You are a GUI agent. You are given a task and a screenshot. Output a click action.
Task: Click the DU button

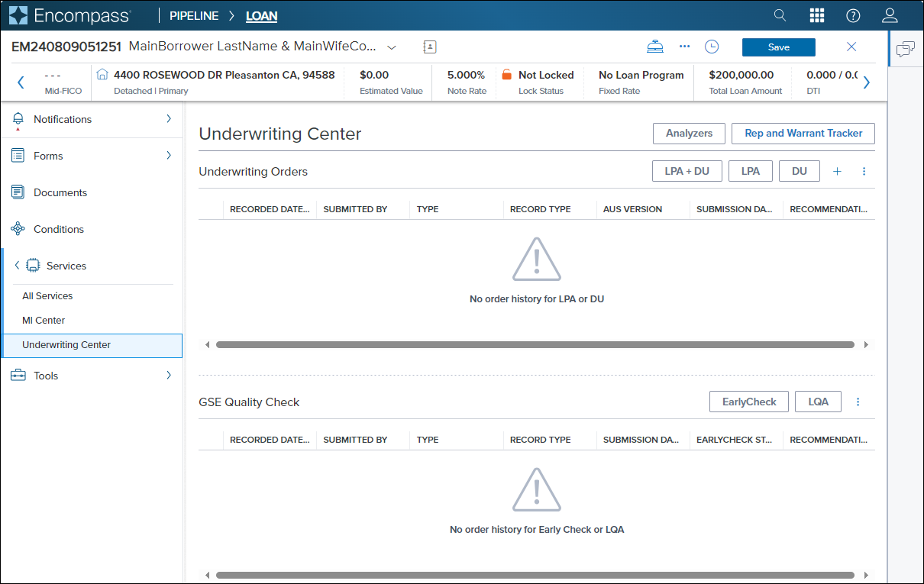click(x=800, y=171)
